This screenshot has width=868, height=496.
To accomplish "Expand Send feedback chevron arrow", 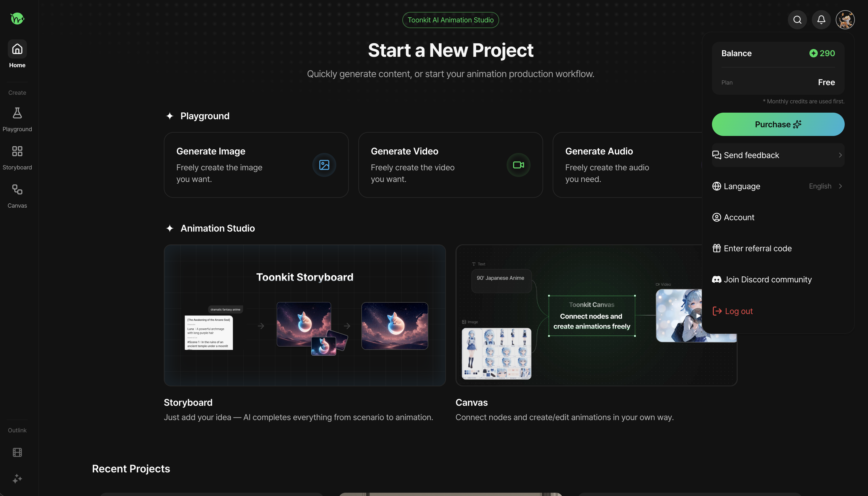I will pyautogui.click(x=840, y=155).
